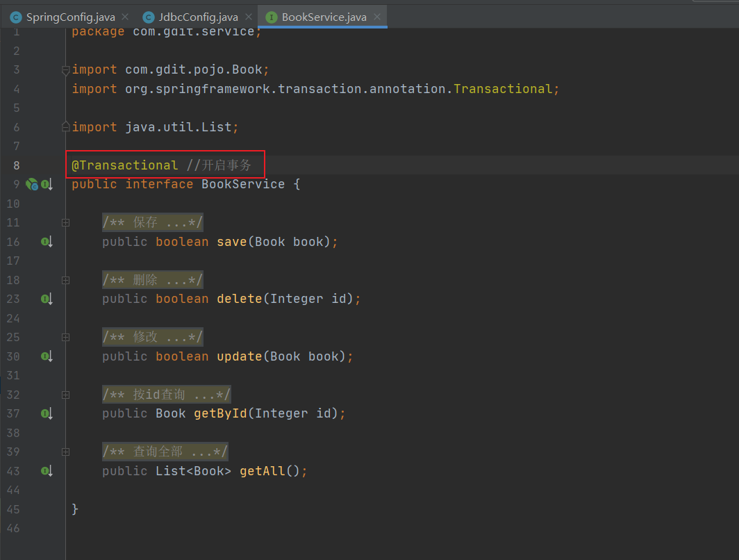
Task: Expand the folded 按id查询 Javadoc comment
Action: coord(66,395)
